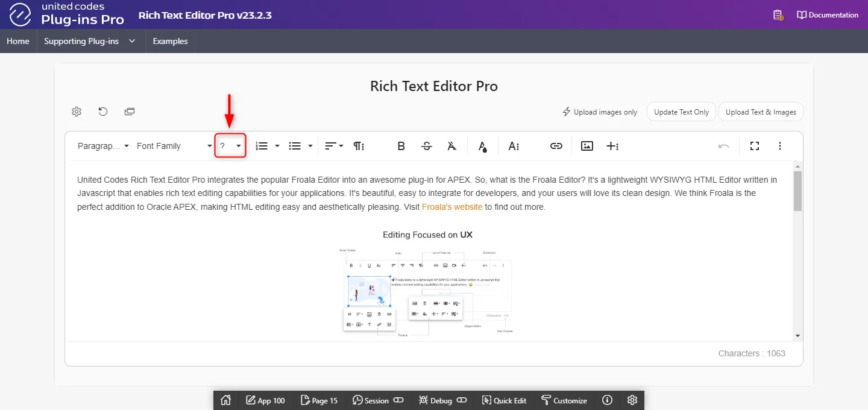This screenshot has height=410, width=868.
Task: Open the text color droplet tool
Action: (482, 146)
